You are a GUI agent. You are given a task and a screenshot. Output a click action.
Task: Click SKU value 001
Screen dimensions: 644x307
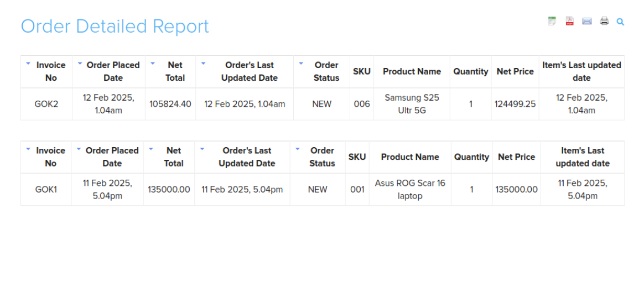coord(357,189)
